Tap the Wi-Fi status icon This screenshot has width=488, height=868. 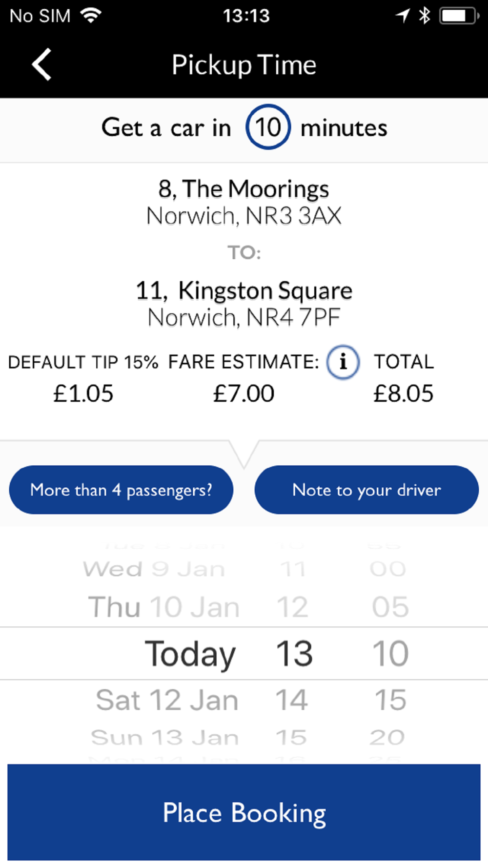[91, 16]
